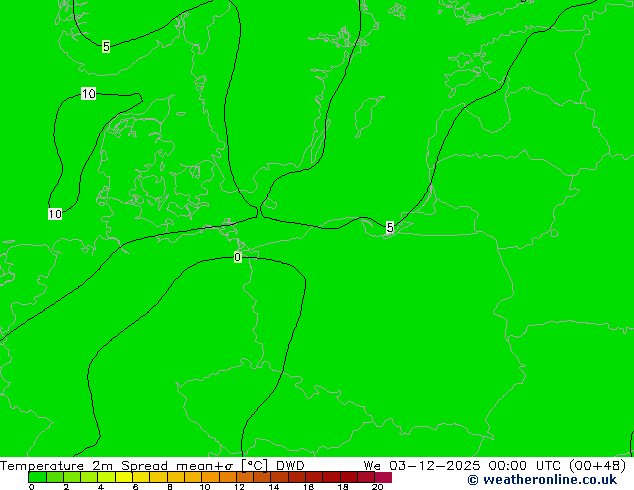The height and width of the screenshot is (490, 634).
Task: Click the 'Temperature 2m Spread' title text
Action: click(84, 466)
